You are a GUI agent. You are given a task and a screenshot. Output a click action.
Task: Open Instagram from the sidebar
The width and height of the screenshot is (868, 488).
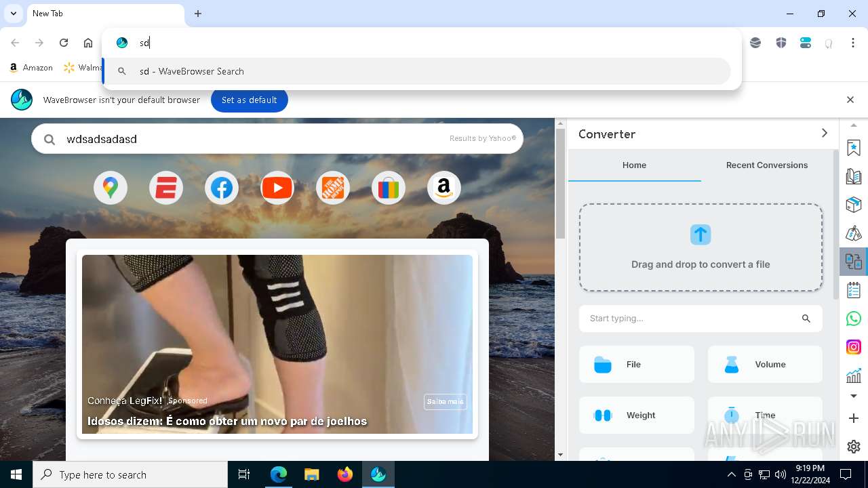854,347
